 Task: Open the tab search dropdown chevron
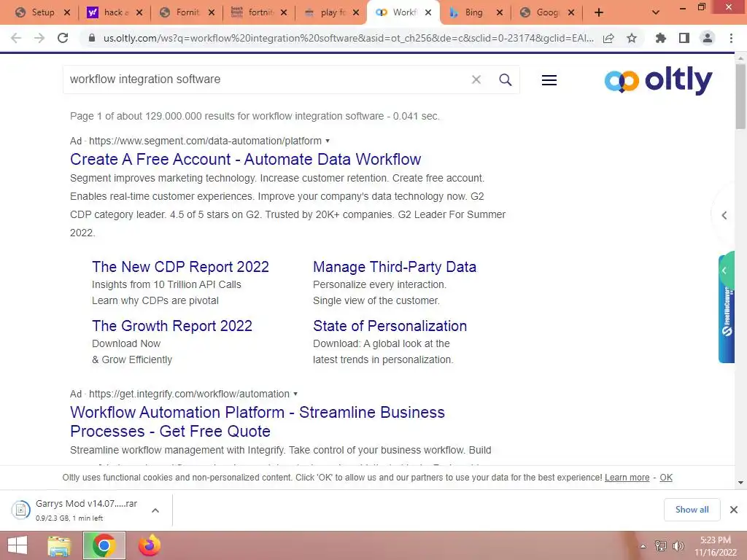pos(656,13)
